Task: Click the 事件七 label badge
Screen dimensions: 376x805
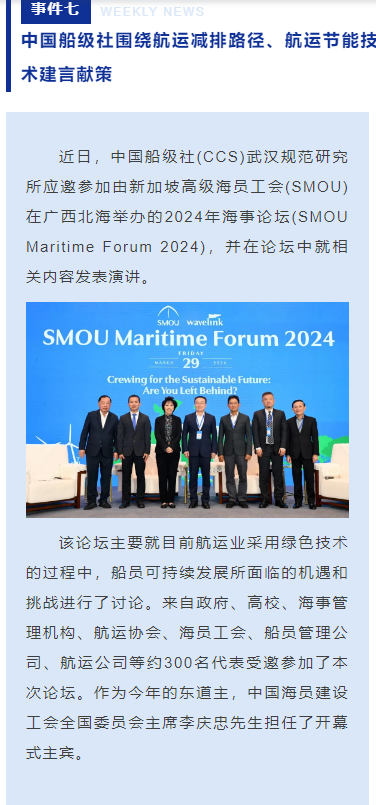Action: 55,10
